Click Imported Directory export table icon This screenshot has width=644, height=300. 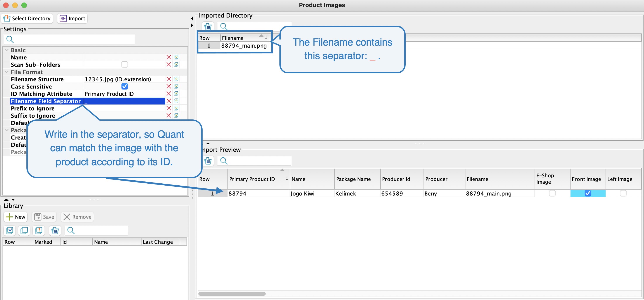208,26
